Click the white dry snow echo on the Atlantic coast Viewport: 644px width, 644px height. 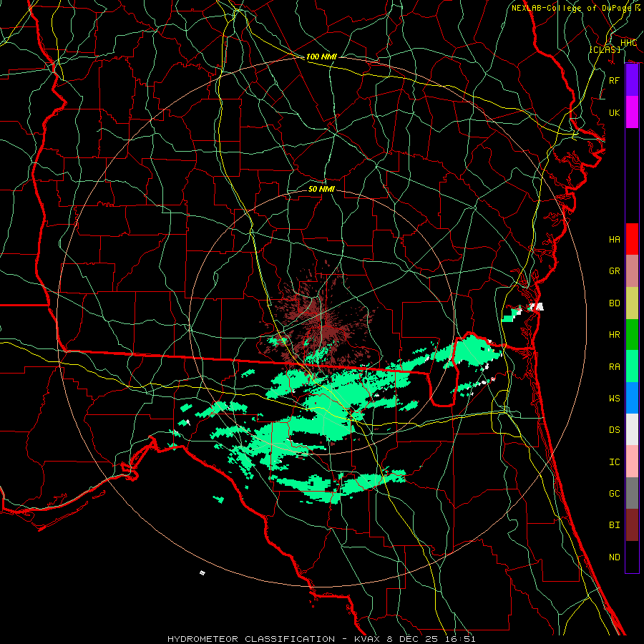point(537,306)
